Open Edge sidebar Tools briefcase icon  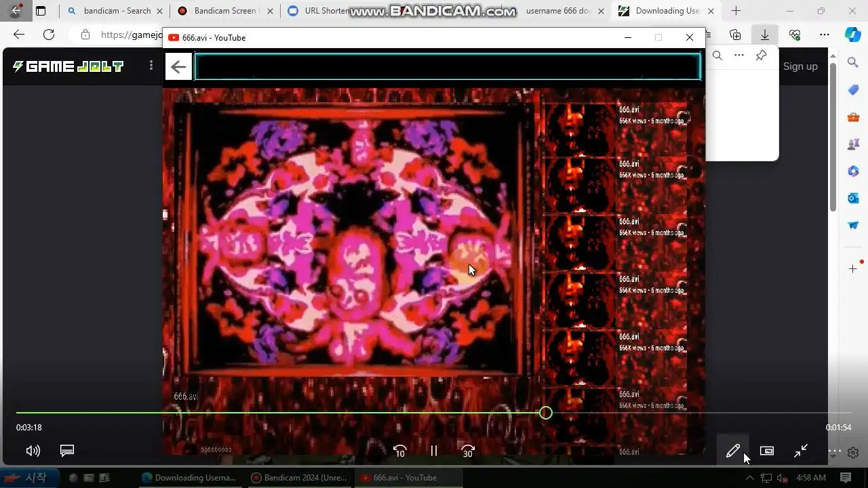853,117
